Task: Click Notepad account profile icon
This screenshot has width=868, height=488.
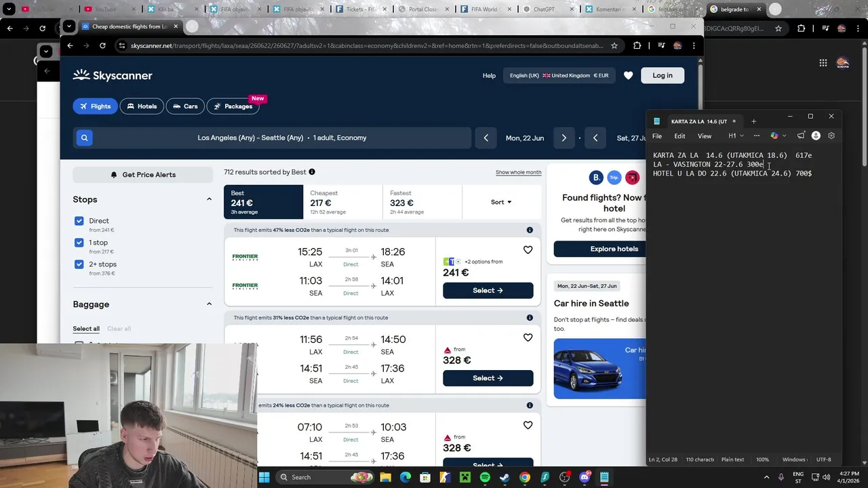Action: 816,136
